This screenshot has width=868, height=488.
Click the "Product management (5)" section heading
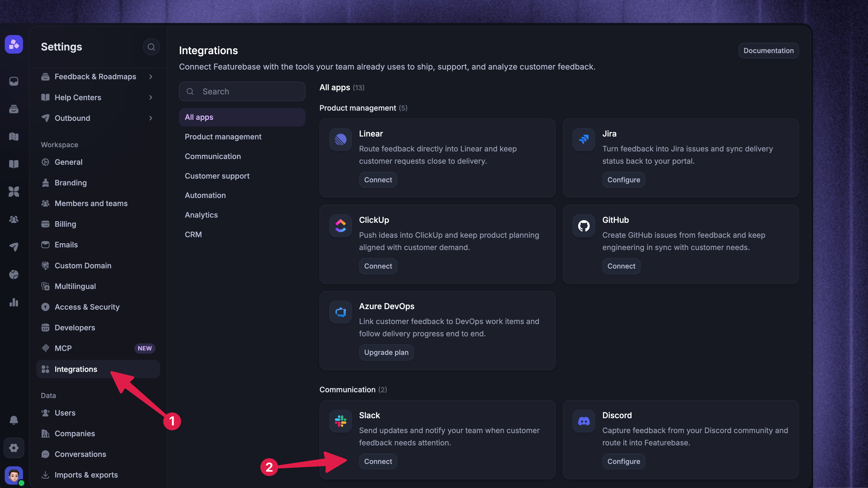(x=363, y=108)
